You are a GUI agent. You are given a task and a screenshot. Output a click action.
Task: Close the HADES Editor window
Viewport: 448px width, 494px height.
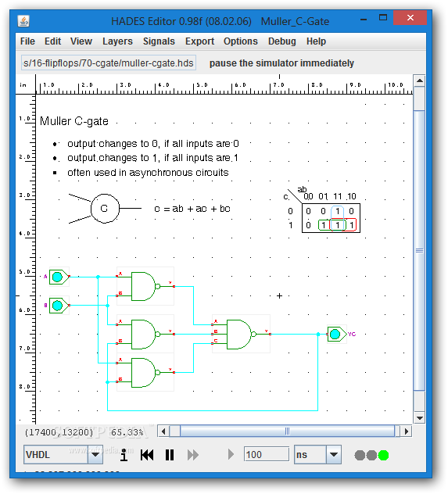point(410,18)
